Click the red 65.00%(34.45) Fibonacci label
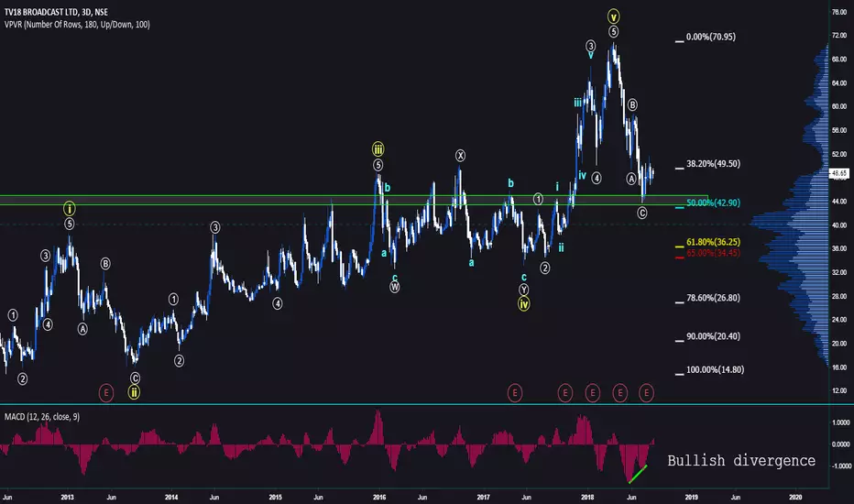The width and height of the screenshot is (854, 504). click(x=713, y=253)
